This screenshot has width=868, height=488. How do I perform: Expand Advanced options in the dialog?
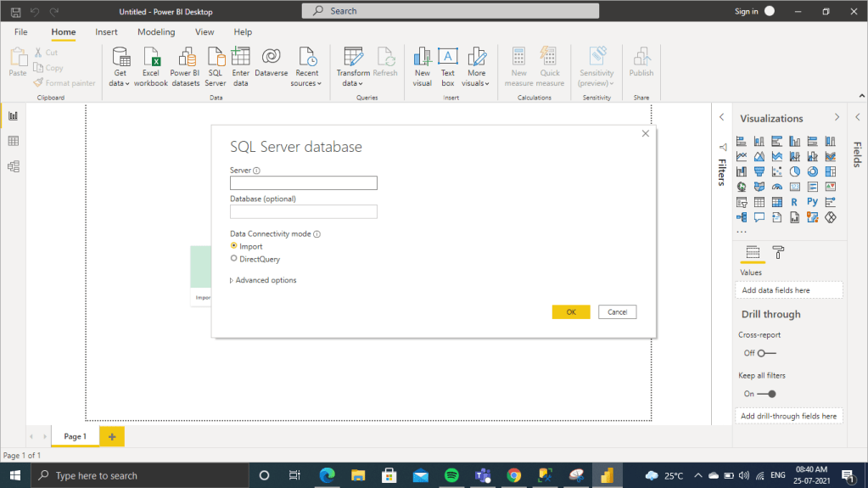point(265,280)
